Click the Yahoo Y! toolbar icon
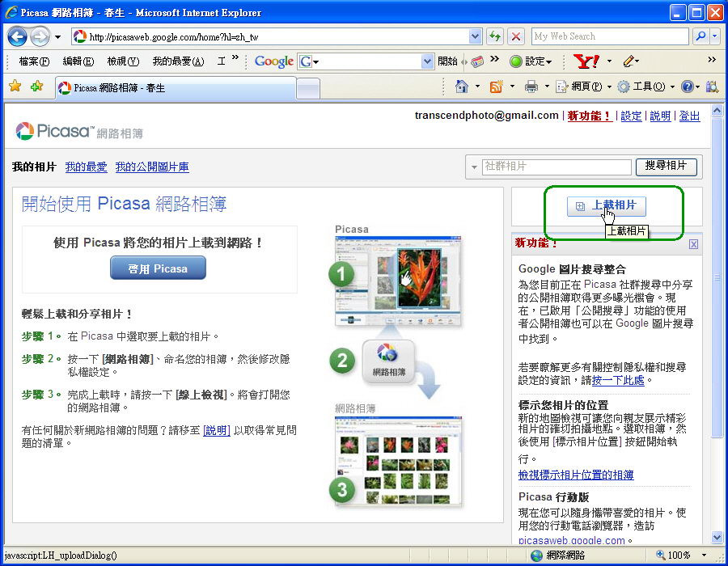 click(x=586, y=61)
